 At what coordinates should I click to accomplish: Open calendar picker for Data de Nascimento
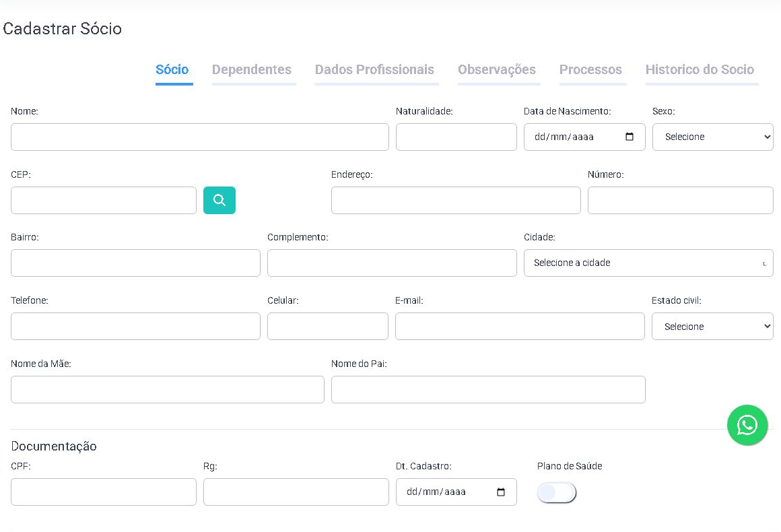629,137
